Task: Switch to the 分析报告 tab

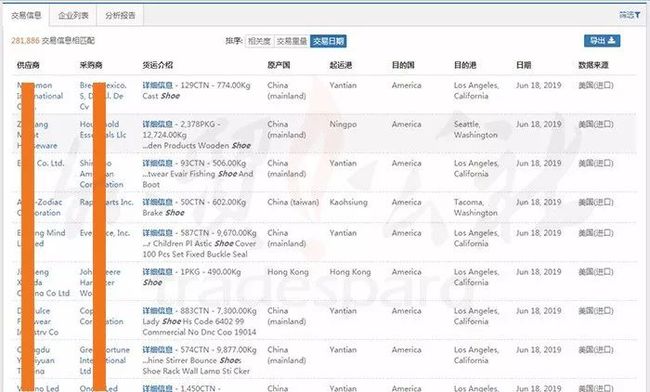Action: [120, 16]
